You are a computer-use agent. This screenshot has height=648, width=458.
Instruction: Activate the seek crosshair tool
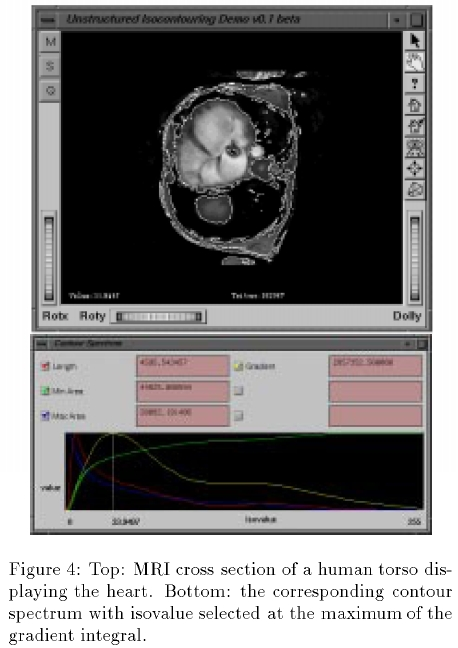coord(415,168)
